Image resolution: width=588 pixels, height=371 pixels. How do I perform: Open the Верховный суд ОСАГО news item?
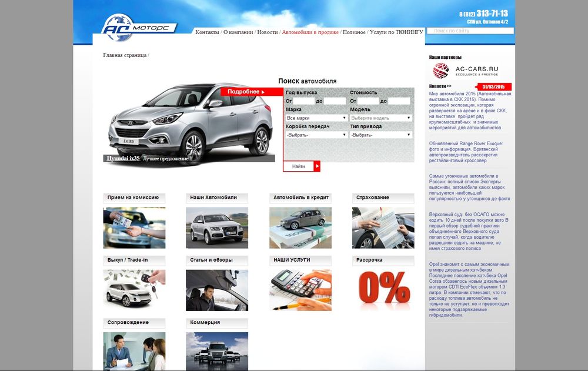(x=469, y=232)
